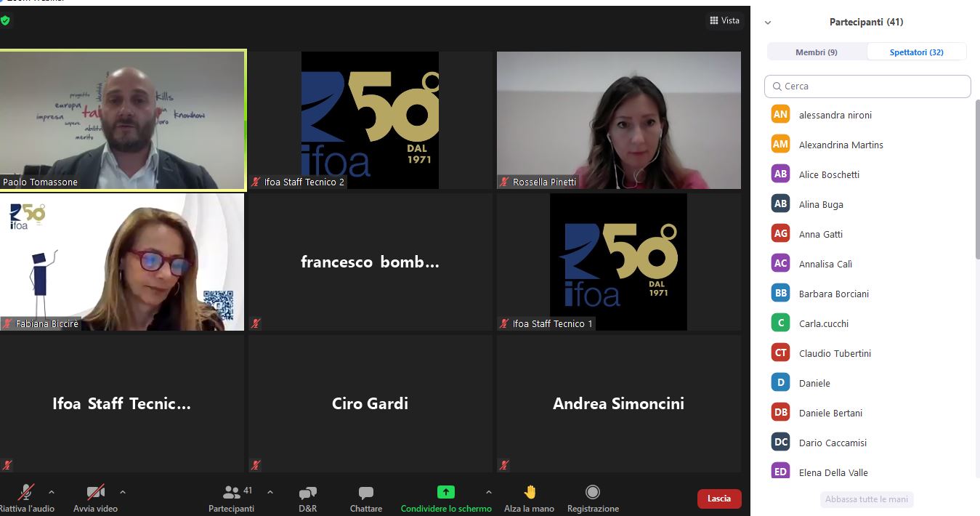Click Alina Buga's AB avatar
Image resolution: width=980 pixels, height=516 pixels.
coord(780,204)
